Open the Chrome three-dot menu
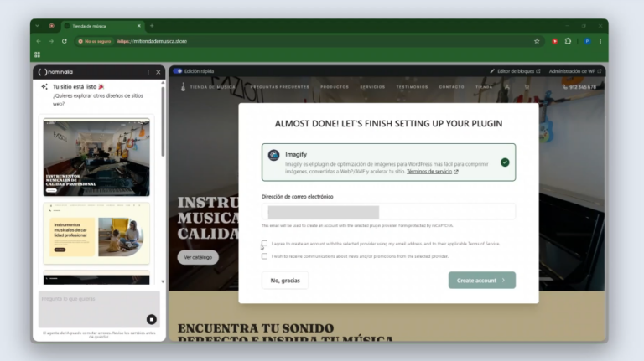Image resolution: width=644 pixels, height=361 pixels. [600, 41]
